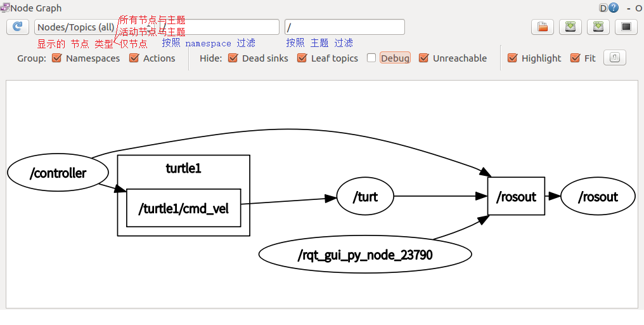Viewport: 644px width, 325px height.
Task: Select the /rosout topic rectangle
Action: pos(516,196)
